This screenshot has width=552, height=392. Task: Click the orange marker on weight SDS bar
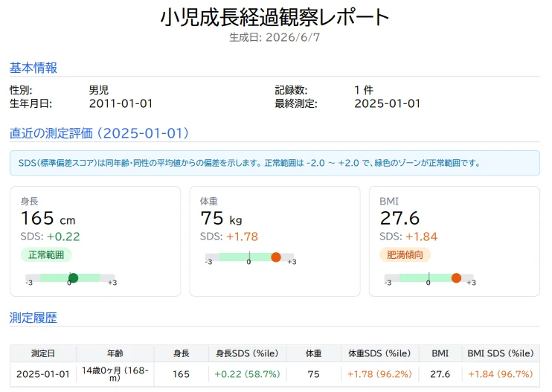coord(276,257)
